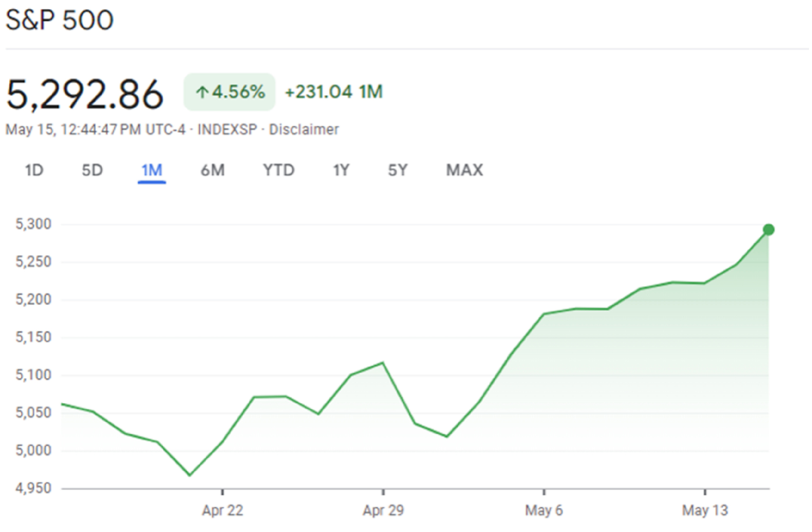Image resolution: width=812 pixels, height=532 pixels.
Task: Click the Apr 29 axis label
Action: 383,510
